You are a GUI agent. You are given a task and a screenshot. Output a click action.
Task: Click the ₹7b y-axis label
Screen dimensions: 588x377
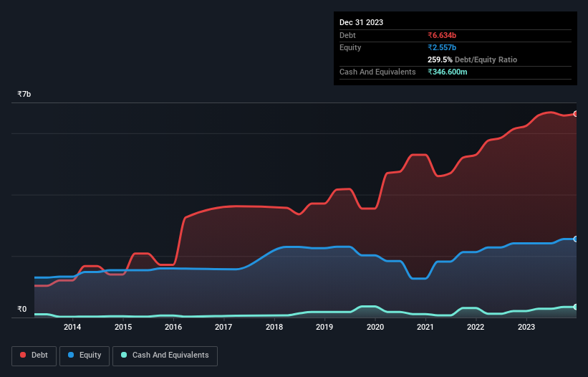coord(24,94)
